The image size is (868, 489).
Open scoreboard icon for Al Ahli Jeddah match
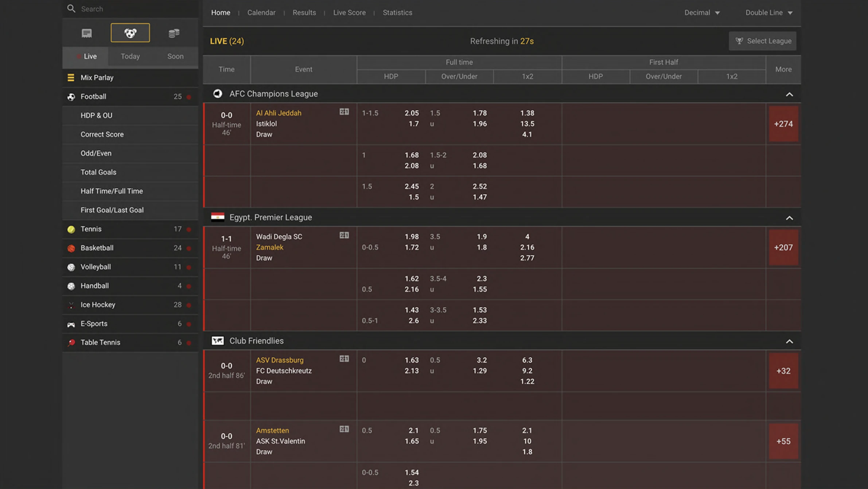[x=344, y=112]
